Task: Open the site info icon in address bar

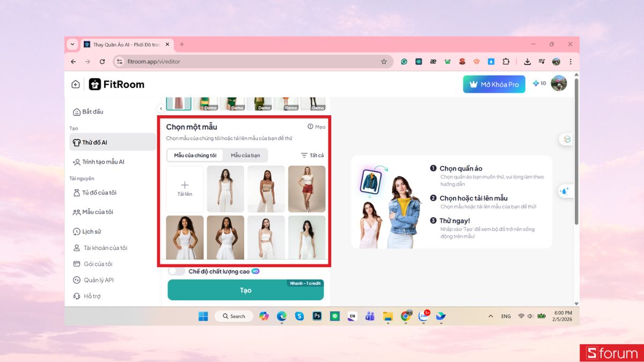Action: tap(120, 62)
